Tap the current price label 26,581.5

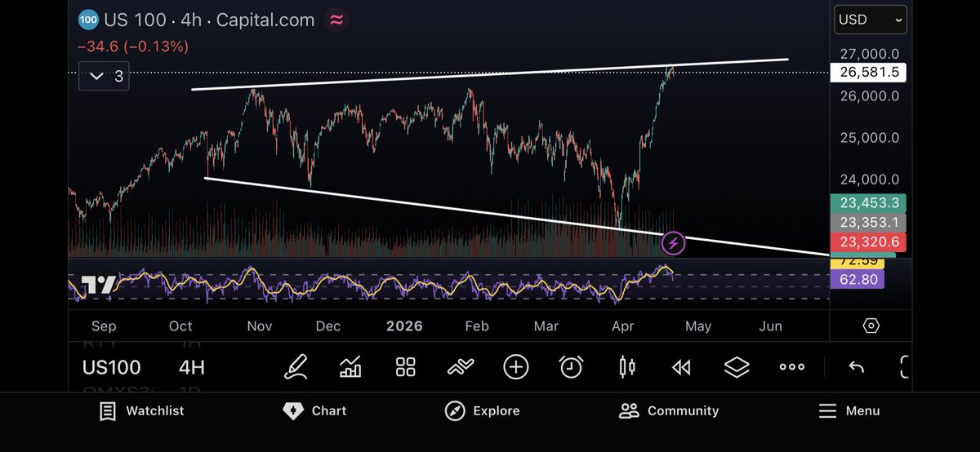point(868,73)
